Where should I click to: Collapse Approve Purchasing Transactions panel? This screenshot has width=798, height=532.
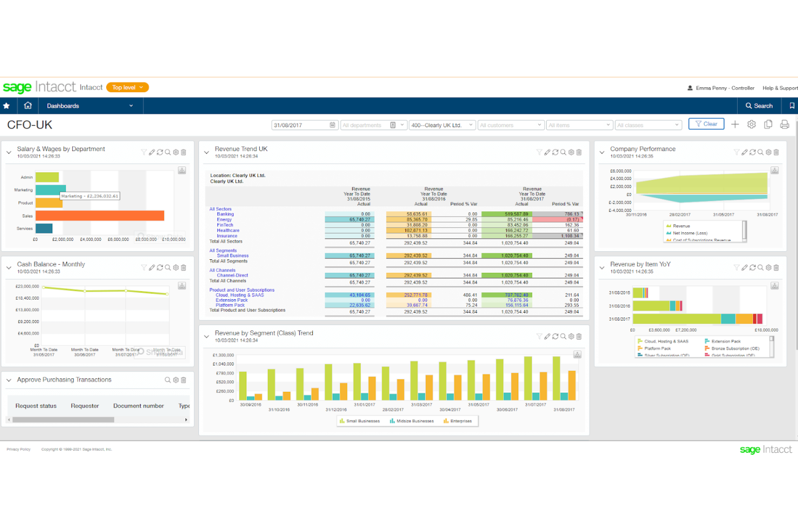9,380
